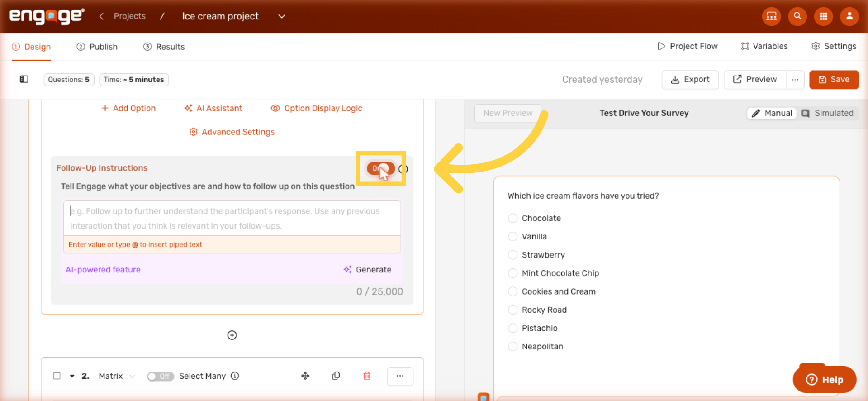Click Add Option
This screenshot has height=401, width=868.
click(x=128, y=108)
